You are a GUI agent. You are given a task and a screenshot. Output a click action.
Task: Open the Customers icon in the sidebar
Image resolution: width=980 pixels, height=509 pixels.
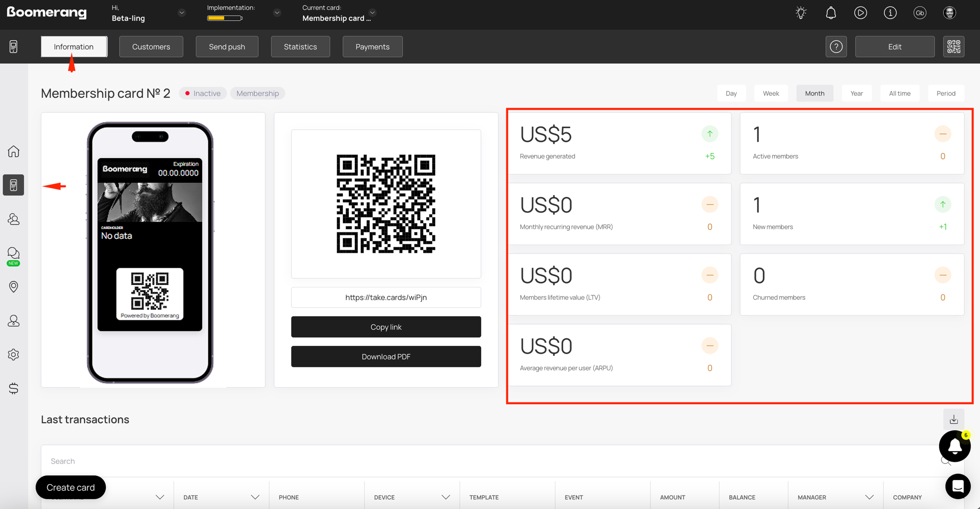point(14,219)
